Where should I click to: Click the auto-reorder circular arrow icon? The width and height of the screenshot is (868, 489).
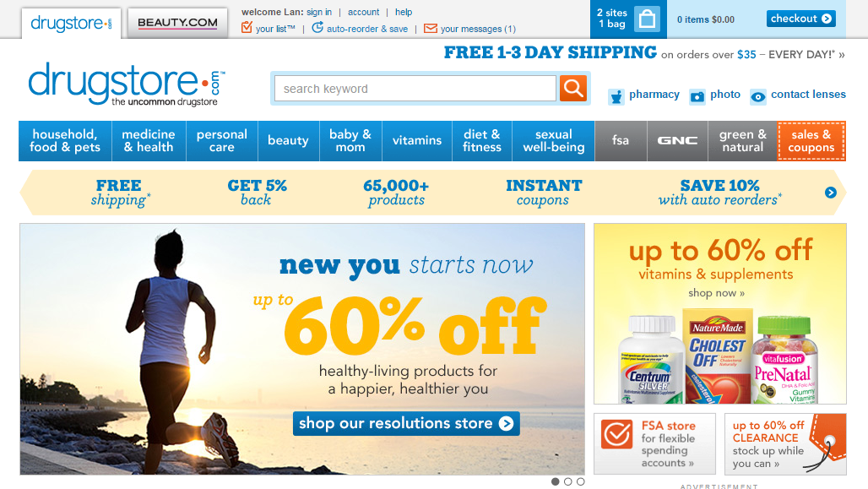pos(317,27)
